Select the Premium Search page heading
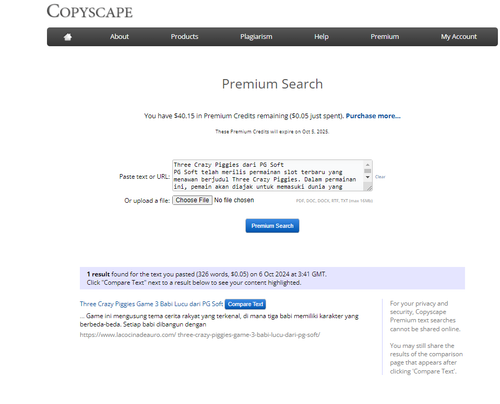Image resolution: width=500 pixels, height=404 pixels. point(272,84)
